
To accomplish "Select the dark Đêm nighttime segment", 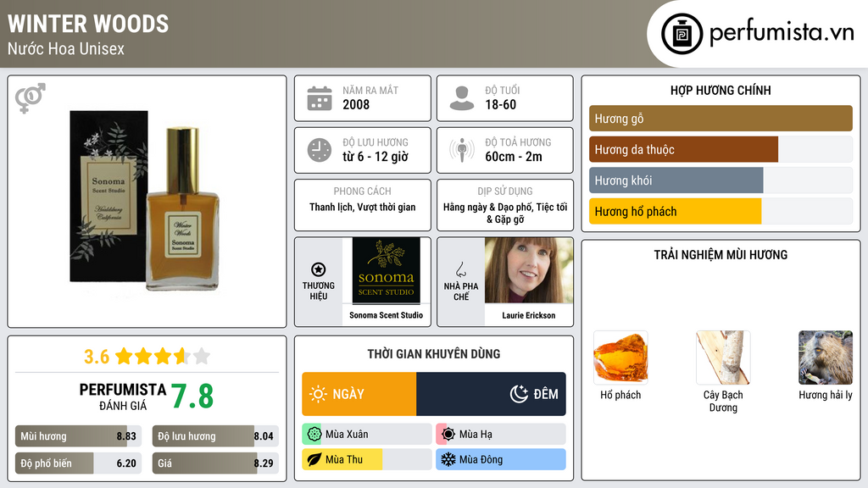I will [491, 394].
